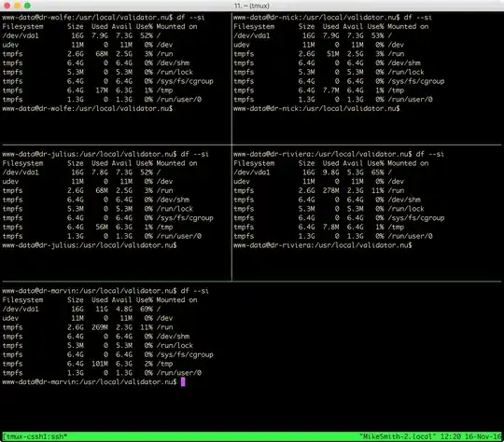Click the empty dr-riviera prompt line
The height and width of the screenshot is (442, 504).
[x=322, y=245]
